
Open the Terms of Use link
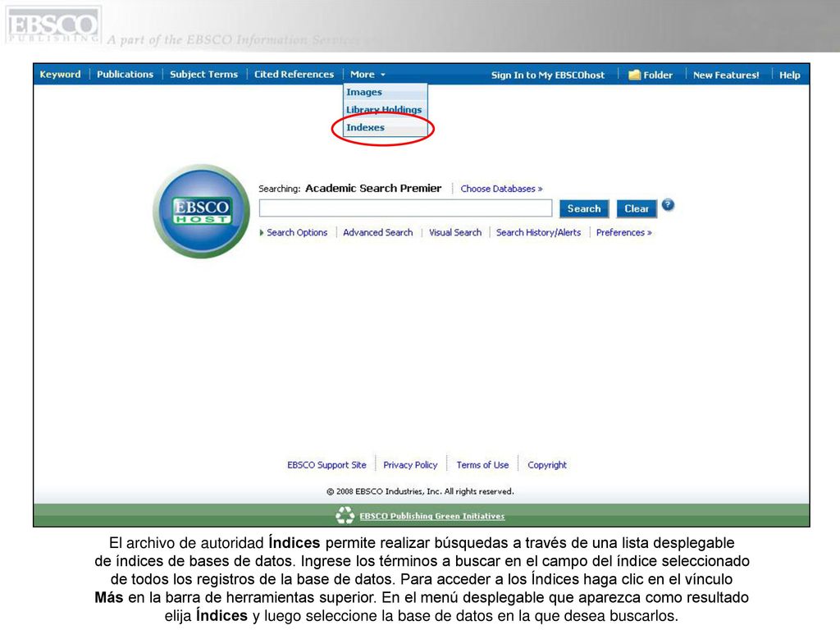pos(482,465)
